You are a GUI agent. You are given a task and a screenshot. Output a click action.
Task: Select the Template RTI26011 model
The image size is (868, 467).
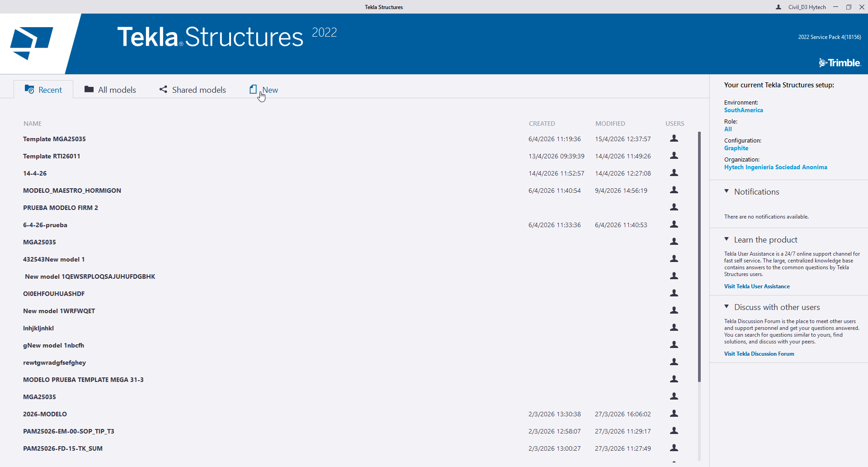tap(52, 156)
